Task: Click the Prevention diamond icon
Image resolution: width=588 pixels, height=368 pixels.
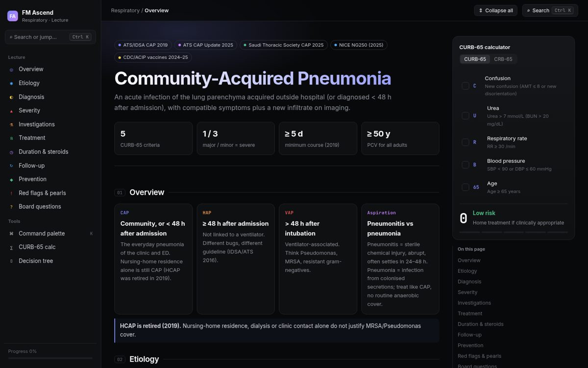Action: coord(11,180)
